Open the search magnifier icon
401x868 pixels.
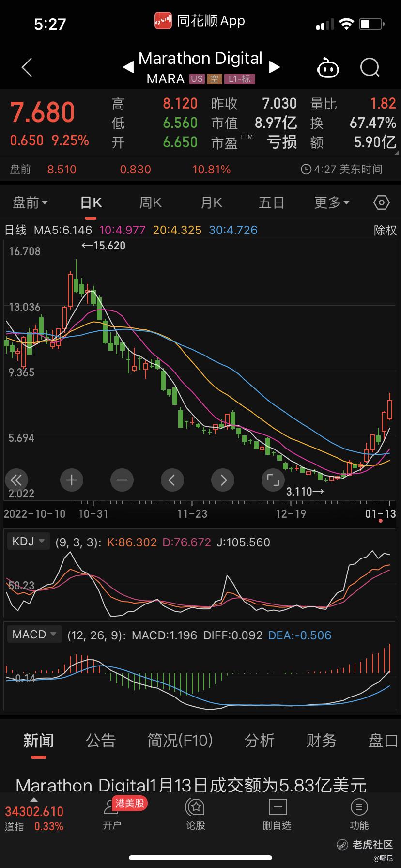point(370,67)
